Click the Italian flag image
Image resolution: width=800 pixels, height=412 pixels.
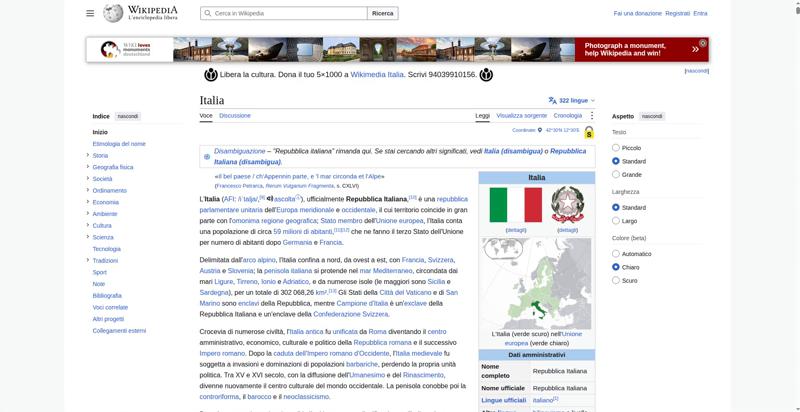coord(515,204)
